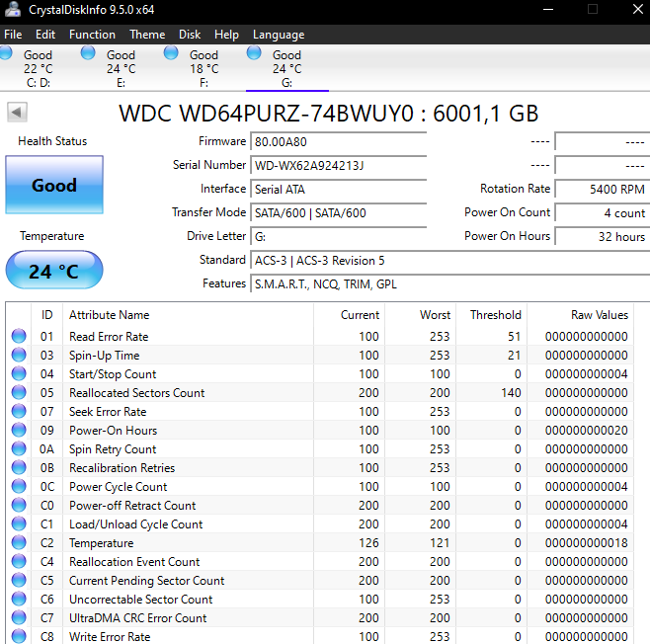Click the Worst column header
Viewport: 650px width, 644px height.
tap(421, 315)
